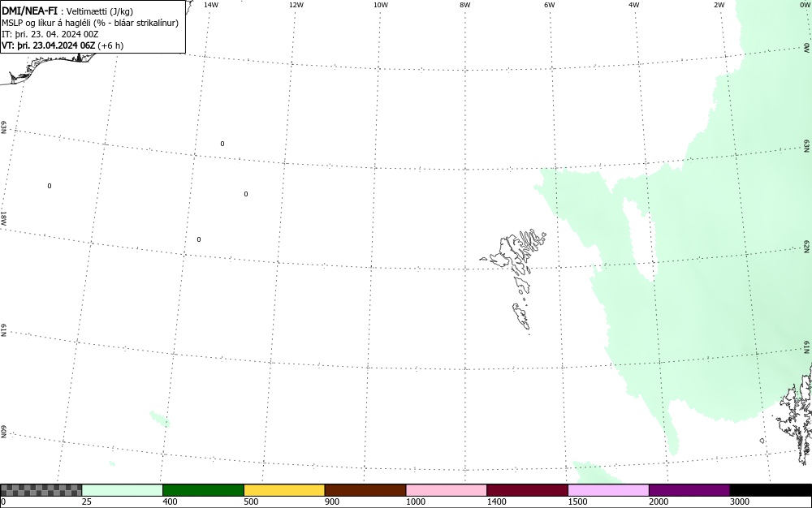Select the dark green 400–500 legend swatch
812x508 pixels.
tap(203, 490)
